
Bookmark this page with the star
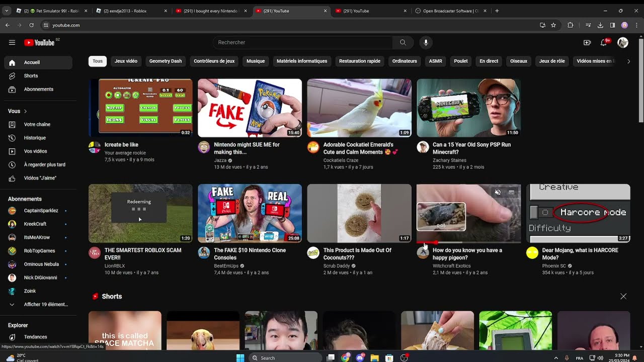coord(553,25)
